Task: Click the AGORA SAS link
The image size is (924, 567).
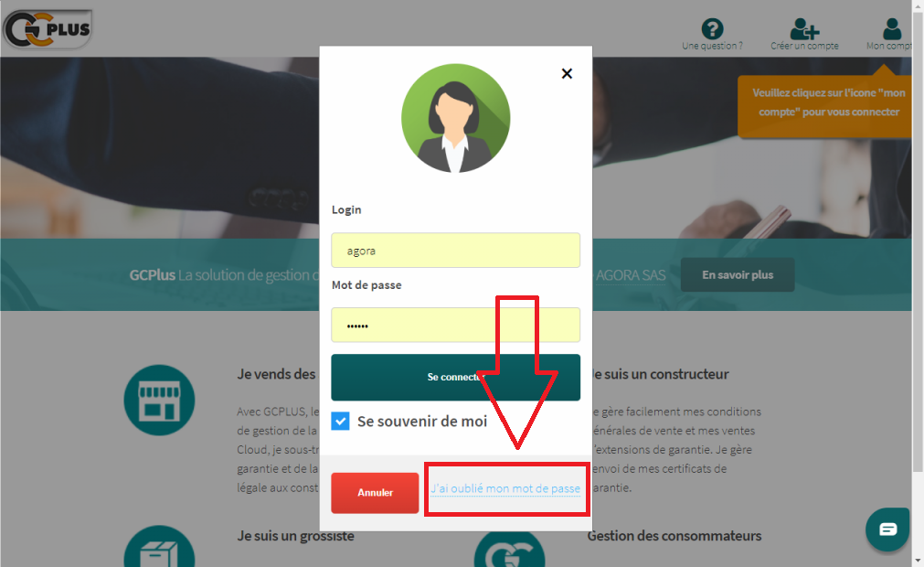Action: coord(631,275)
